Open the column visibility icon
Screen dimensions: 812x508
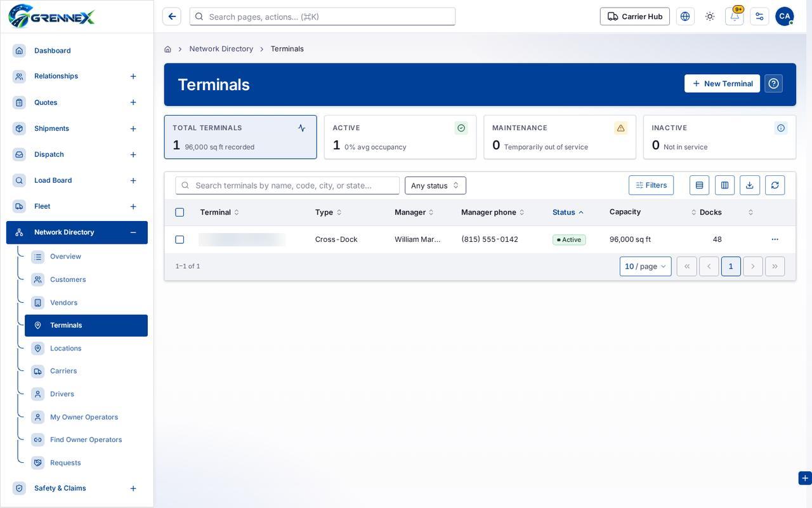click(x=724, y=185)
